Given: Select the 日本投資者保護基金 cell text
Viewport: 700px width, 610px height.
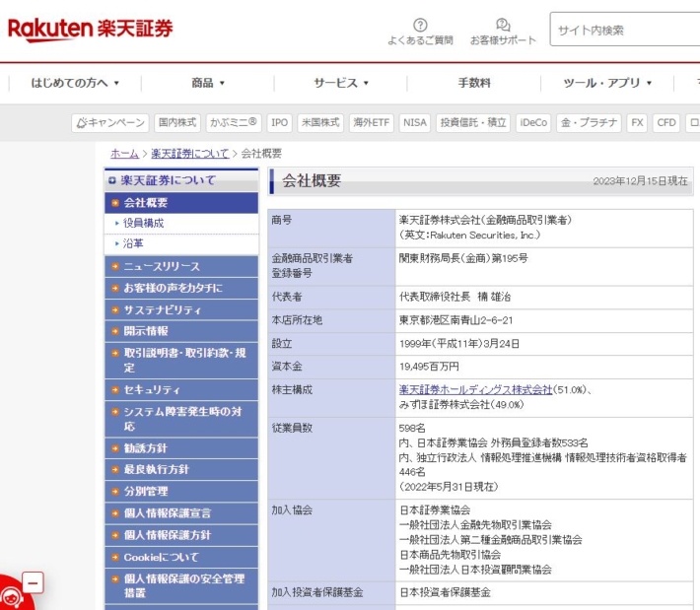Looking at the screenshot, I should [x=445, y=592].
